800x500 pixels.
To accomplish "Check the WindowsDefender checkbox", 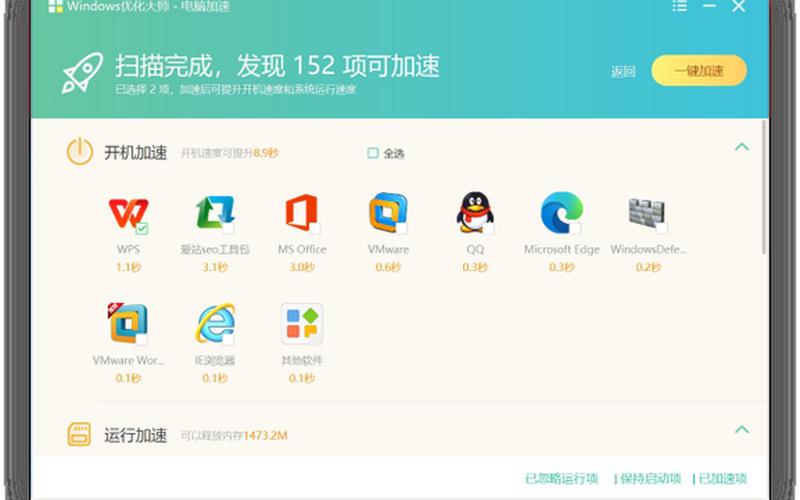I will pyautogui.click(x=662, y=228).
